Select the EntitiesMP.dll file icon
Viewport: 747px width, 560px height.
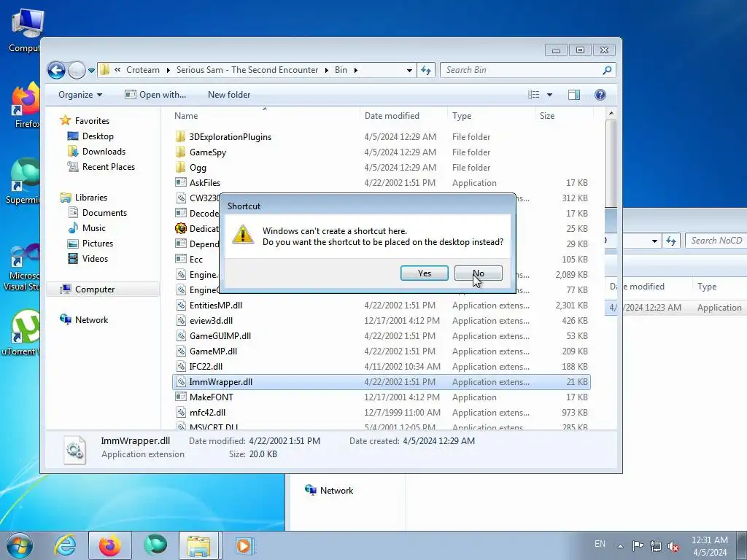[181, 306]
